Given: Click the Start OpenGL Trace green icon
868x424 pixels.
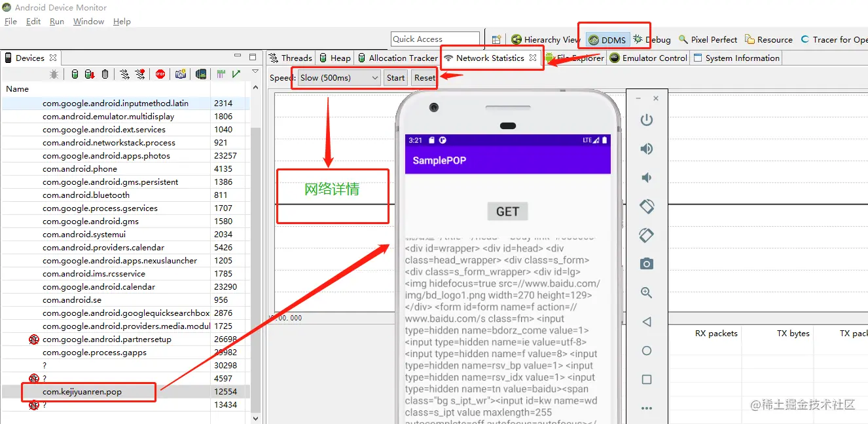Looking at the screenshot, I should (236, 75).
